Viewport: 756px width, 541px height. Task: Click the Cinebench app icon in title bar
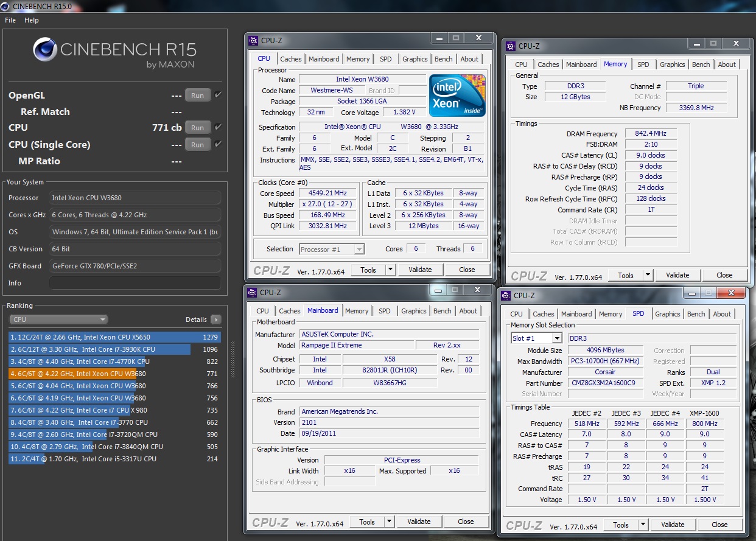pyautogui.click(x=6, y=6)
